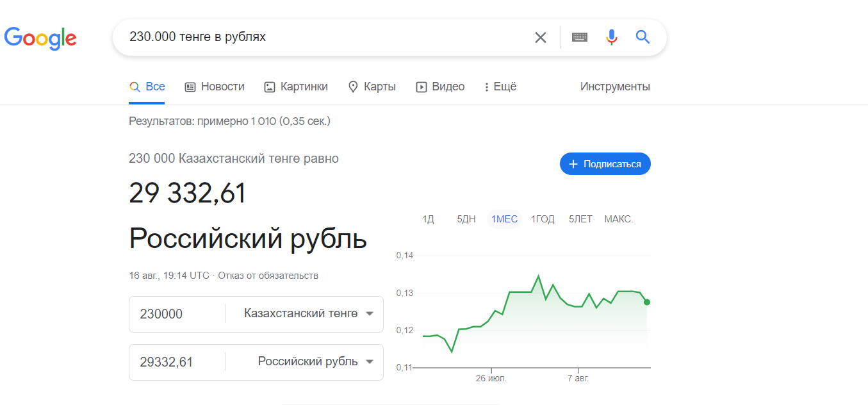The height and width of the screenshot is (405, 868).
Task: Click the Подписаться subscribe button
Action: 605,164
